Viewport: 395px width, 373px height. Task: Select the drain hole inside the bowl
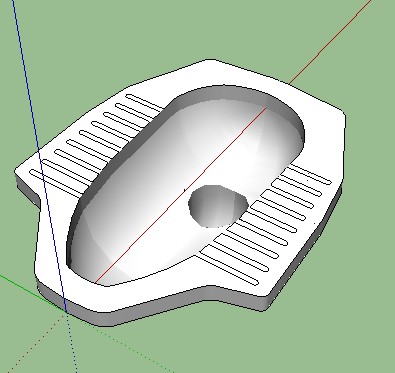218,206
